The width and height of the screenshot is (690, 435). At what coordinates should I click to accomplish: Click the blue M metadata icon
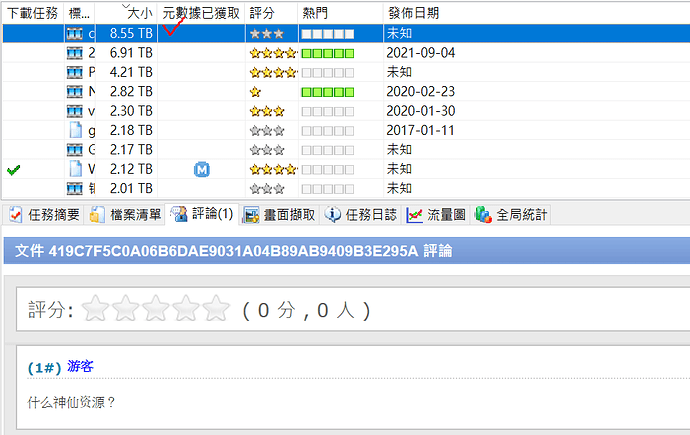click(202, 170)
